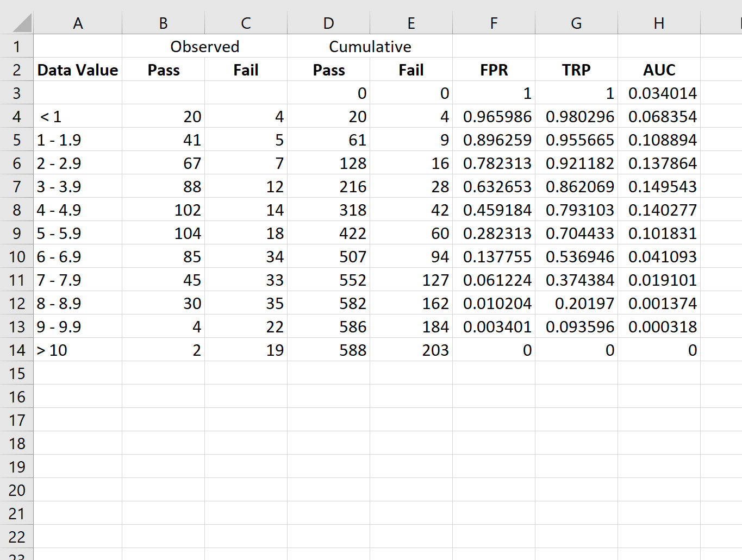The width and height of the screenshot is (742, 560).
Task: Click FPR value 0.003401
Action: (494, 326)
